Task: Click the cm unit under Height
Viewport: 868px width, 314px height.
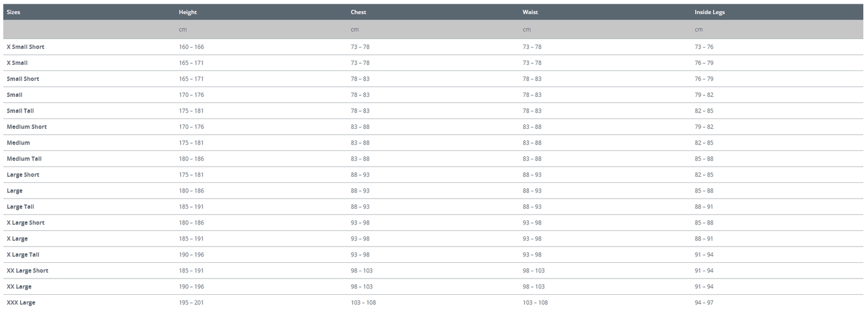Action: coord(183,29)
